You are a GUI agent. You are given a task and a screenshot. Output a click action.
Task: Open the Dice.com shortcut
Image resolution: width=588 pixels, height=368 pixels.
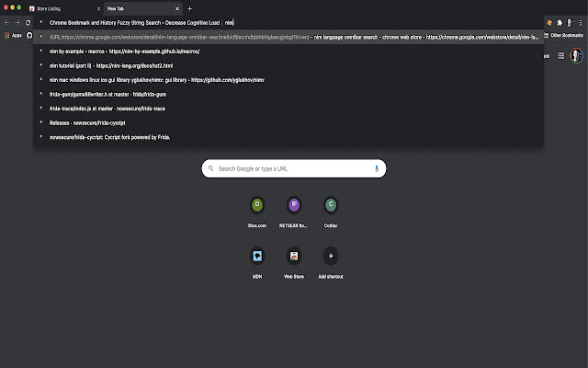257,212
